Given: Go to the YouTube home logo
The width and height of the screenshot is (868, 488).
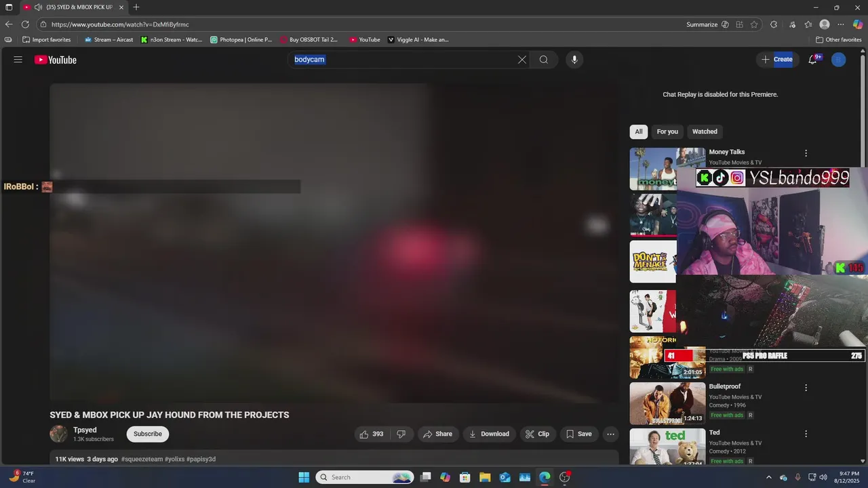Looking at the screenshot, I should point(56,60).
